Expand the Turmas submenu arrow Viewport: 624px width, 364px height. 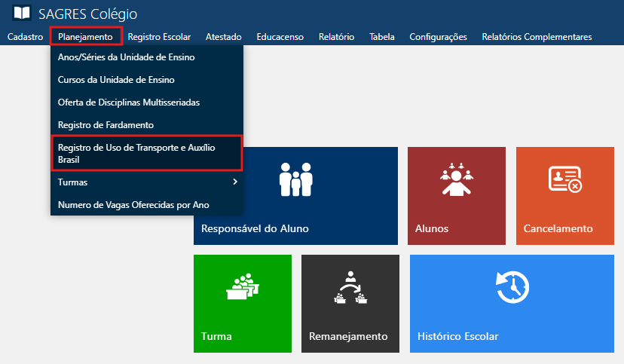coord(235,182)
